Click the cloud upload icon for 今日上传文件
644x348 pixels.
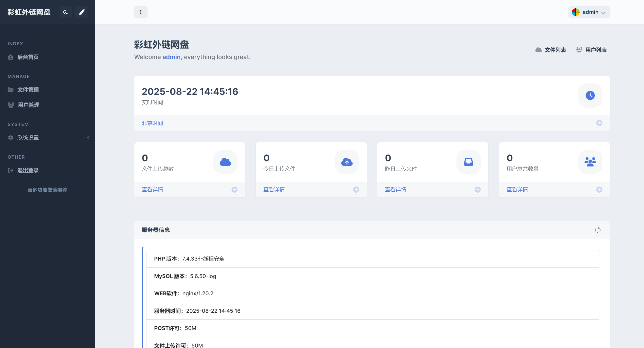tap(347, 162)
